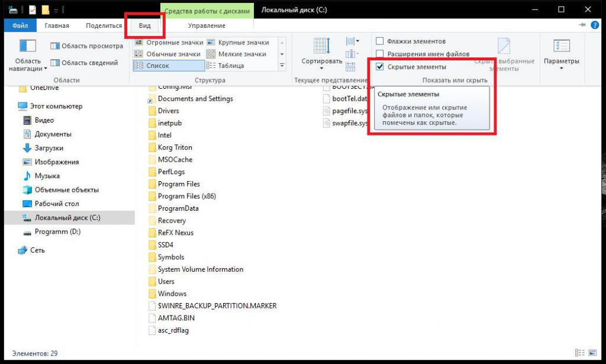Open Документы in navigation pane
The width and height of the screenshot is (606, 364).
pyautogui.click(x=47, y=134)
